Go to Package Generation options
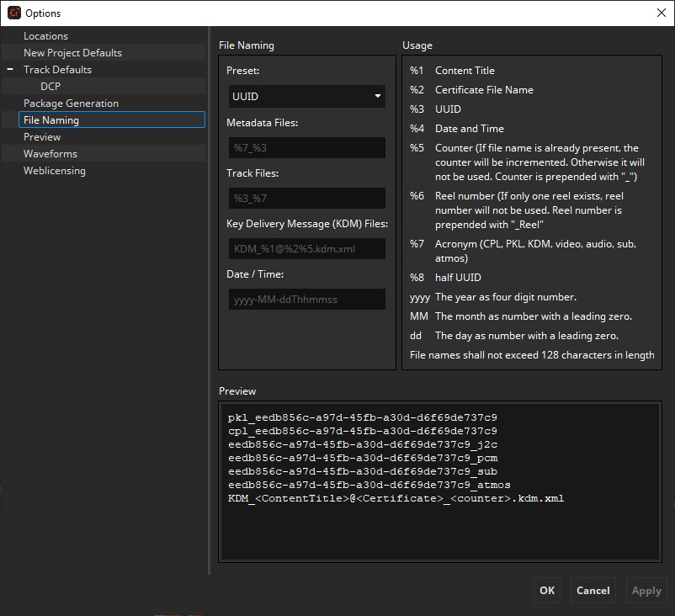The width and height of the screenshot is (675, 616). pos(71,104)
